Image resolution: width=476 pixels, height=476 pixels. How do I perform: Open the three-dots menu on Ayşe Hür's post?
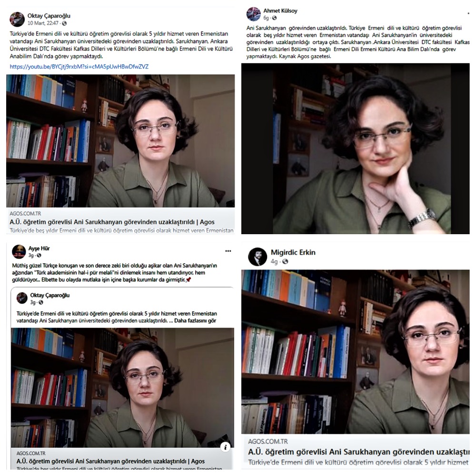228,251
